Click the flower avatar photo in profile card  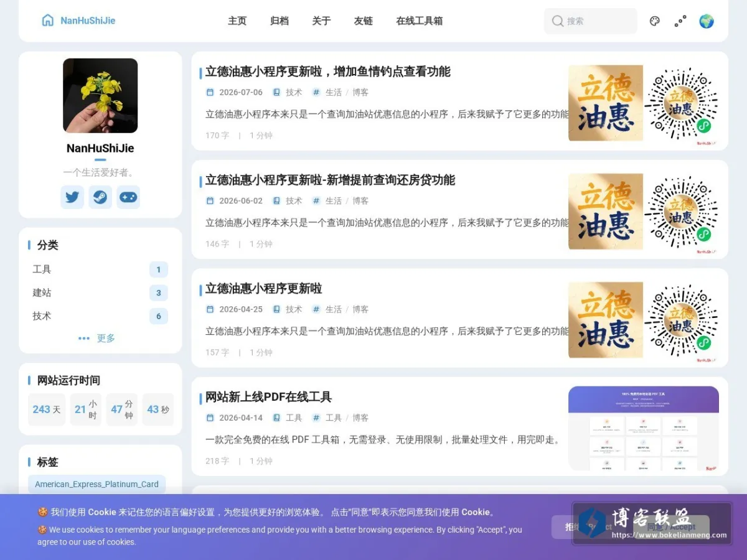pyautogui.click(x=100, y=96)
